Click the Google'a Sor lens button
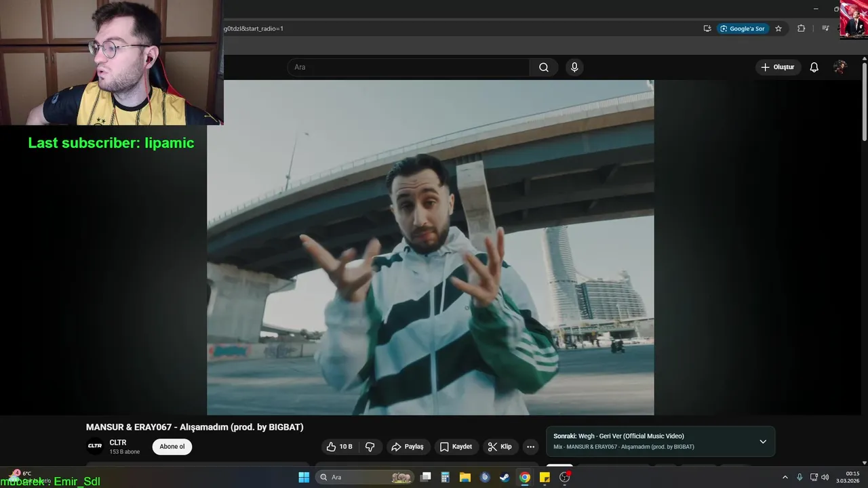The image size is (868, 488). click(x=743, y=28)
